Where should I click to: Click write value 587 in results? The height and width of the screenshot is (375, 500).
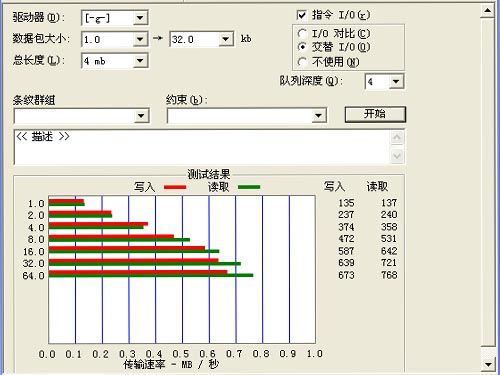[346, 251]
